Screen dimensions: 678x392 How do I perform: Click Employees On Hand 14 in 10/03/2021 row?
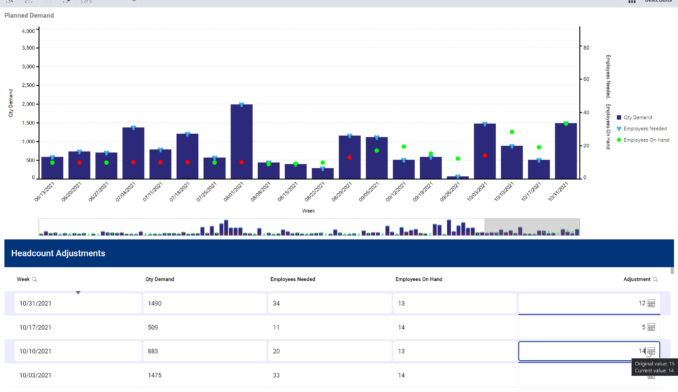point(401,375)
